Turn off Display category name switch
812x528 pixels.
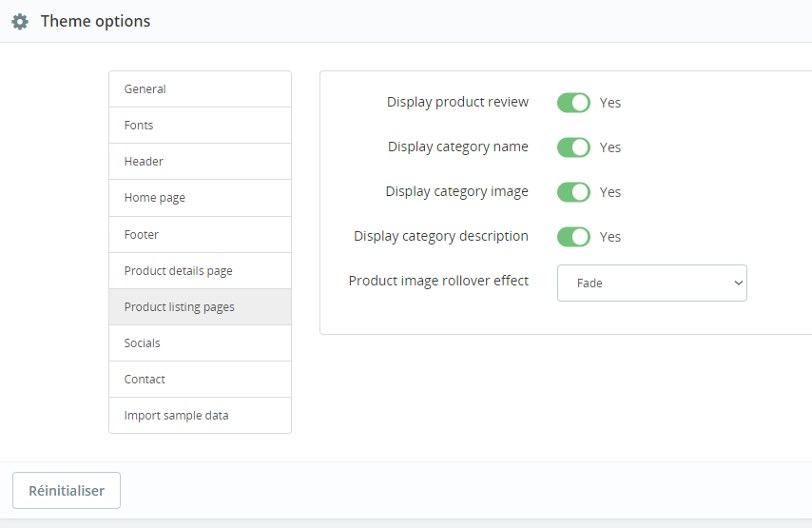(573, 147)
